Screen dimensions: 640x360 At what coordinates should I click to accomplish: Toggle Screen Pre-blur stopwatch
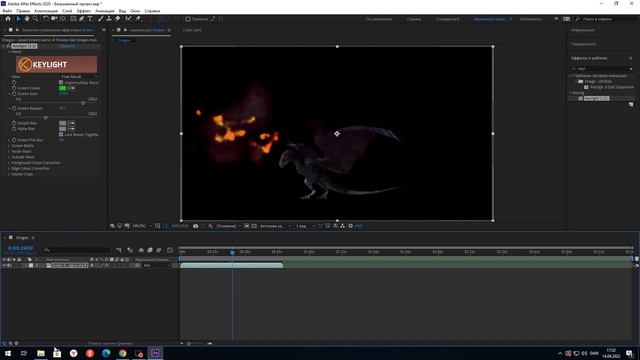[x=14, y=140]
